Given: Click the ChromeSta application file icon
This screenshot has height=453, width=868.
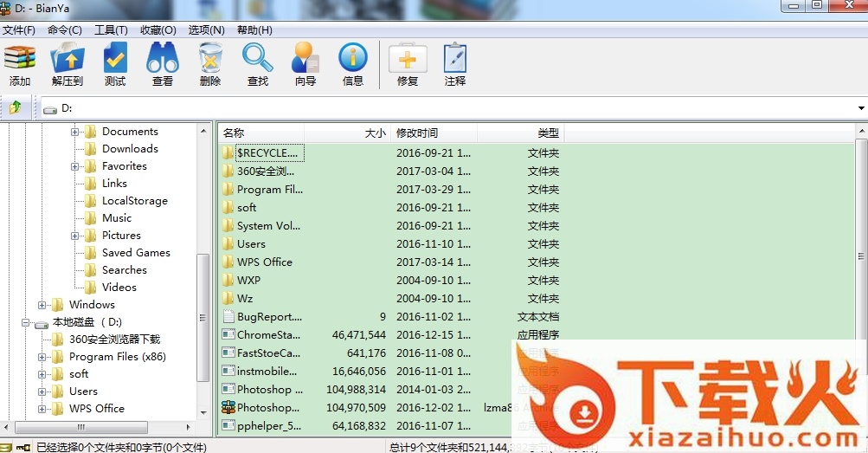Looking at the screenshot, I should pos(228,334).
